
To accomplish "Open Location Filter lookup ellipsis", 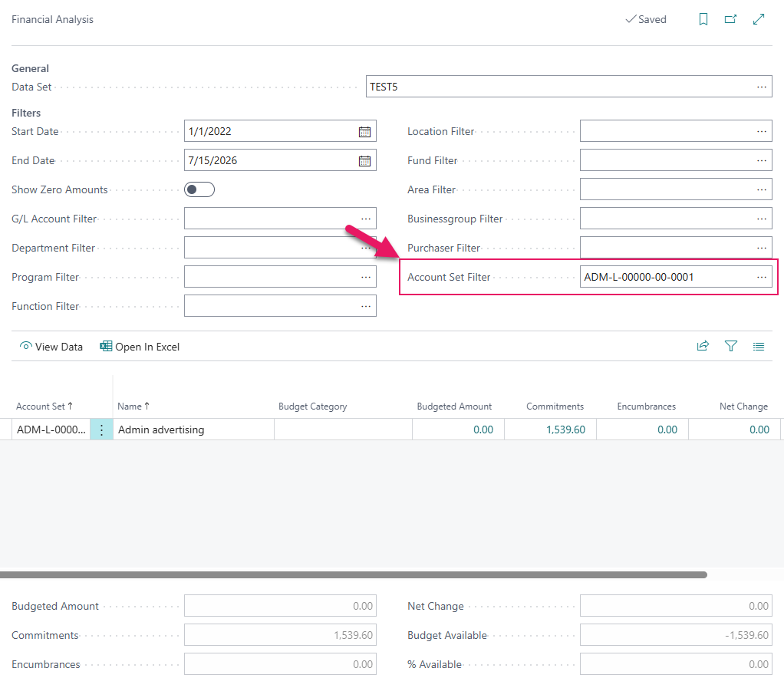I will [x=762, y=131].
